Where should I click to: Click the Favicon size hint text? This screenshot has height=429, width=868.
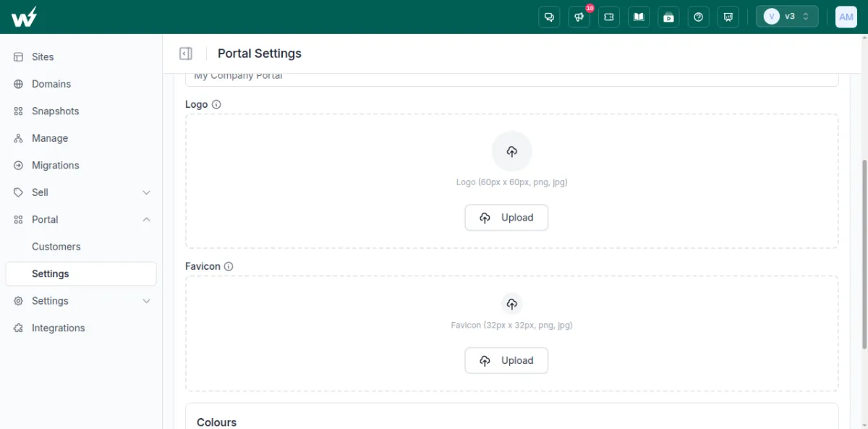[512, 326]
